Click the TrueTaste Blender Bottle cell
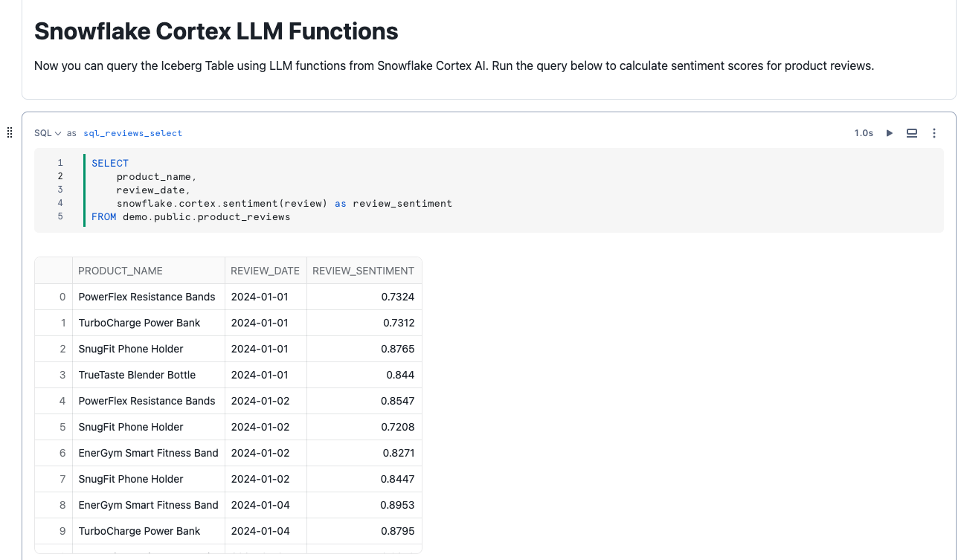Image resolution: width=964 pixels, height=560 pixels. (137, 375)
